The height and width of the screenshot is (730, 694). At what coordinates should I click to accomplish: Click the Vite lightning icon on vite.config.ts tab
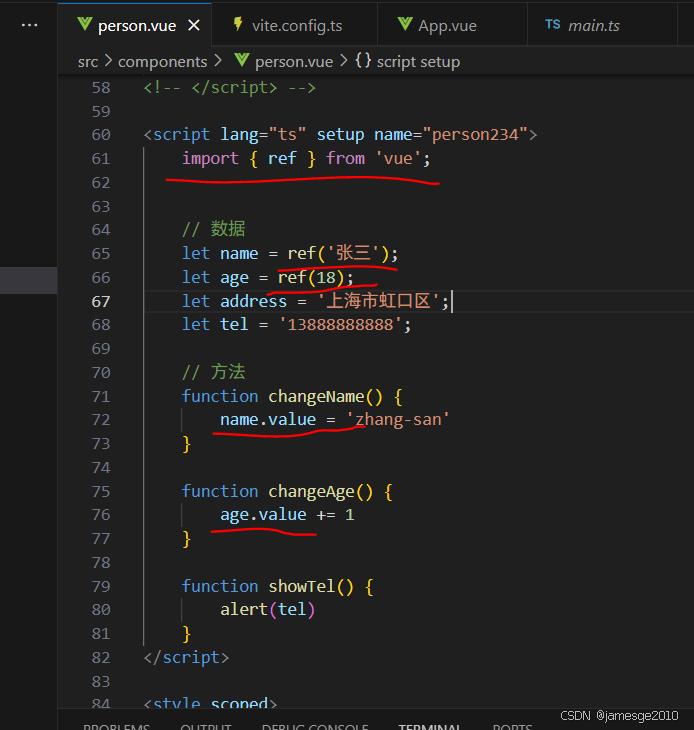[238, 24]
